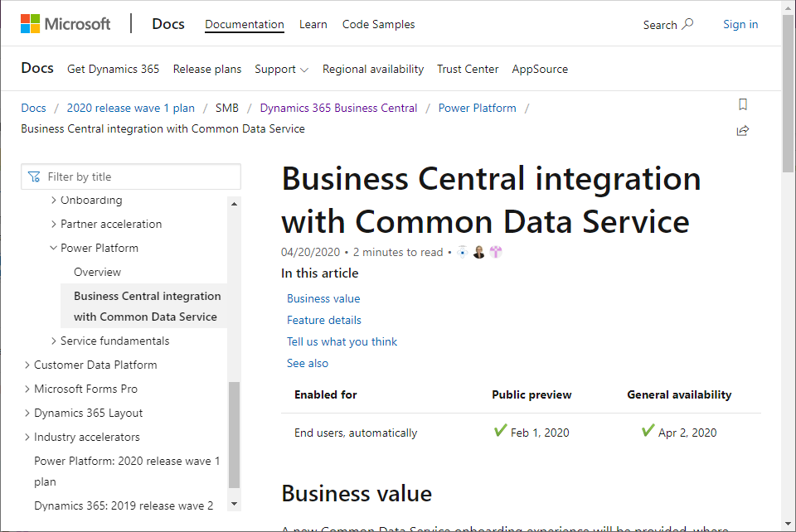Click the 'Apr 2, 2020' availability date
The height and width of the screenshot is (532, 796).
pyautogui.click(x=687, y=433)
